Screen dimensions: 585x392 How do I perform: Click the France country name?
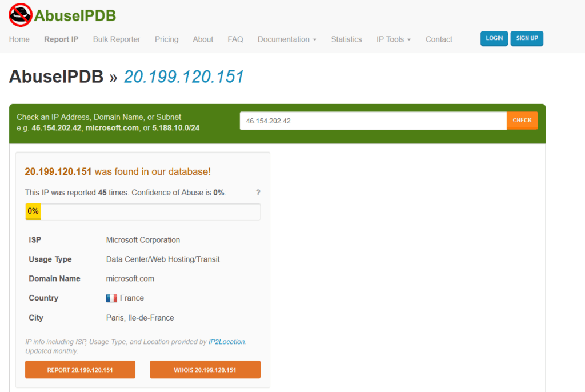(132, 298)
